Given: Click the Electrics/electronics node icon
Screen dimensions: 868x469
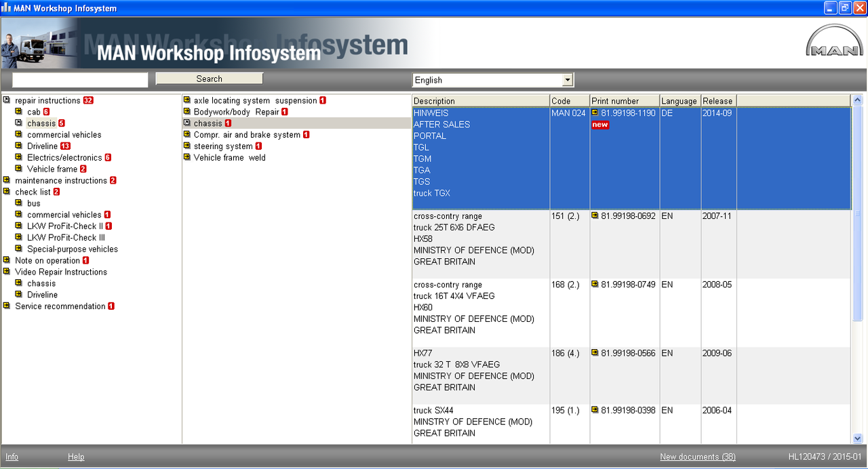Looking at the screenshot, I should coord(18,157).
